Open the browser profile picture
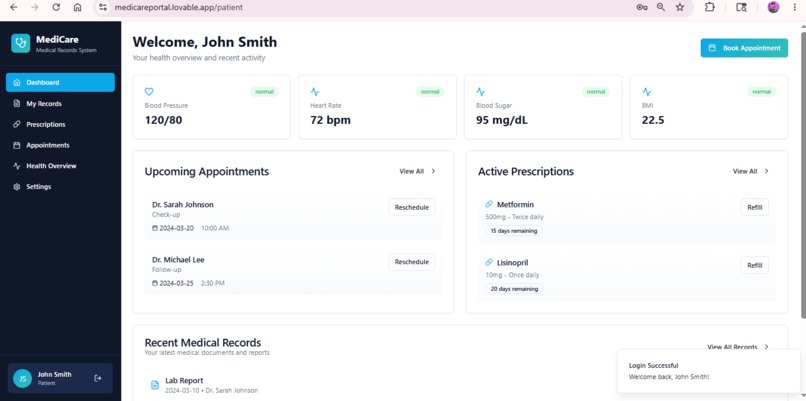 pyautogui.click(x=773, y=7)
